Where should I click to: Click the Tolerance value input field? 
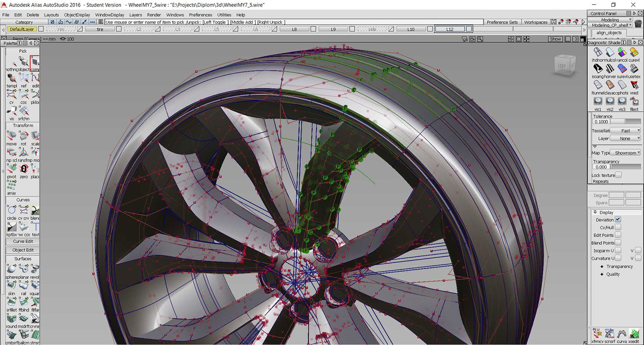pos(602,121)
